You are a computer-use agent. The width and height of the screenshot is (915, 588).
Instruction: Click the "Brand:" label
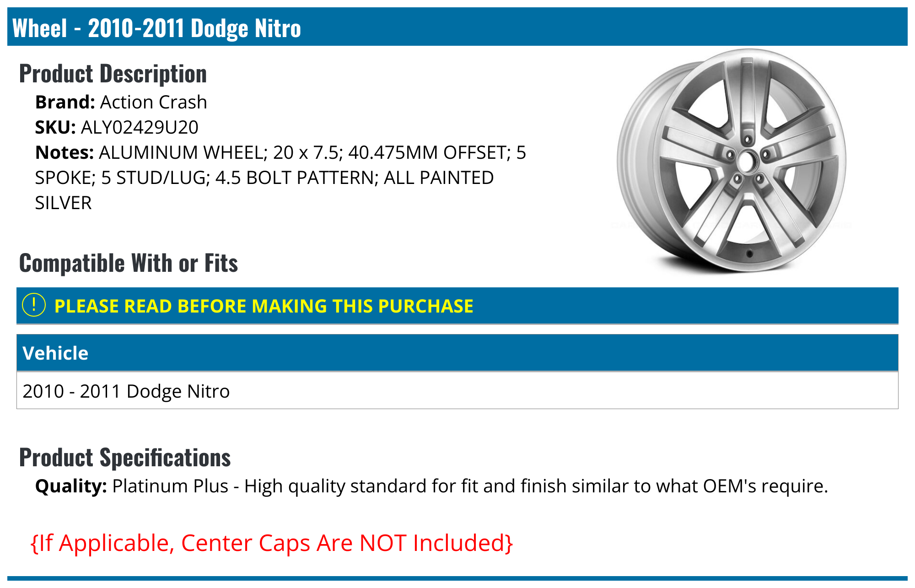(65, 102)
